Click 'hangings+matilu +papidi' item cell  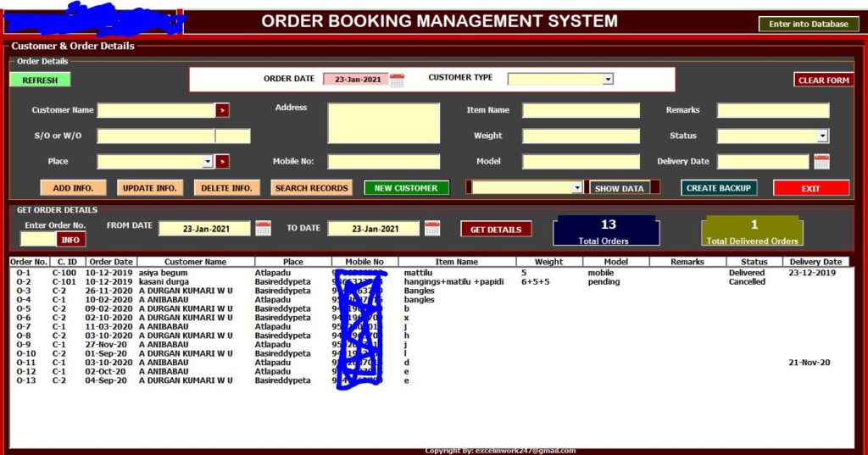454,281
